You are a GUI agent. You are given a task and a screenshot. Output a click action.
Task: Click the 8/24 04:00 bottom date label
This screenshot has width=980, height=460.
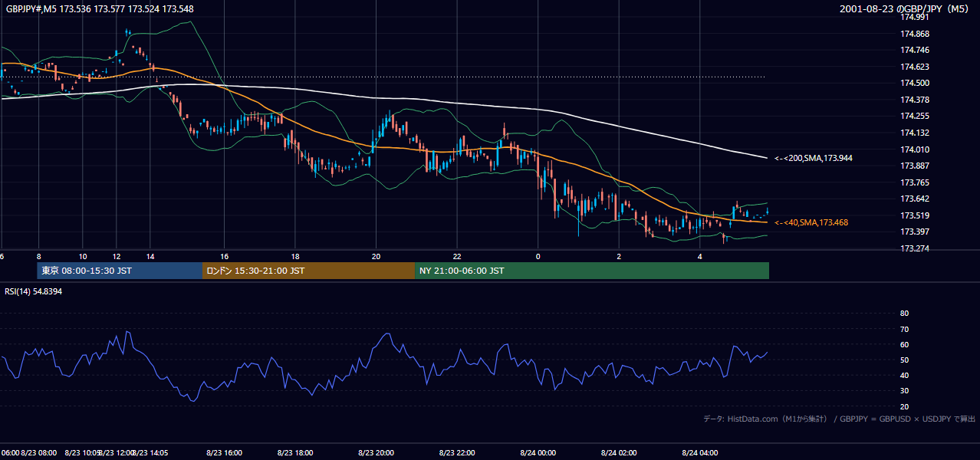[x=700, y=453]
